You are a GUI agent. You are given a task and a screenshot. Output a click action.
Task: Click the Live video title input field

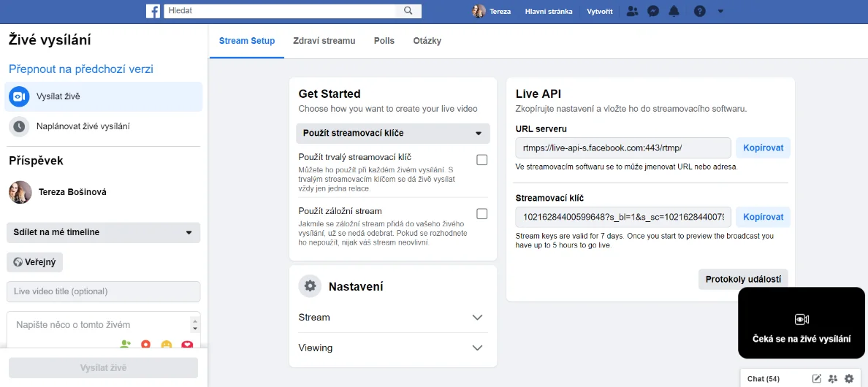pos(104,291)
